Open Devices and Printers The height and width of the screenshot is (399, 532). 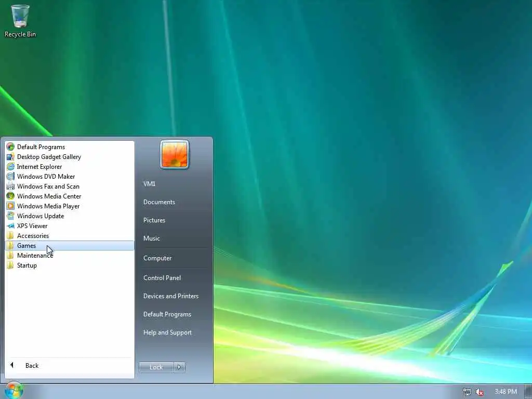[170, 296]
